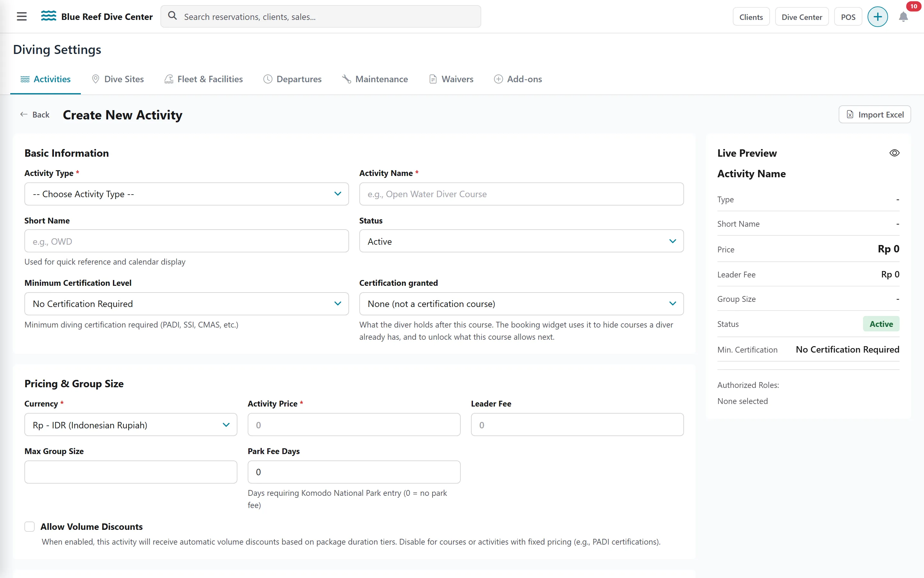Screen dimensions: 924x578
Task: Enable the Allow Volume Discounts checkbox
Action: pos(30,526)
